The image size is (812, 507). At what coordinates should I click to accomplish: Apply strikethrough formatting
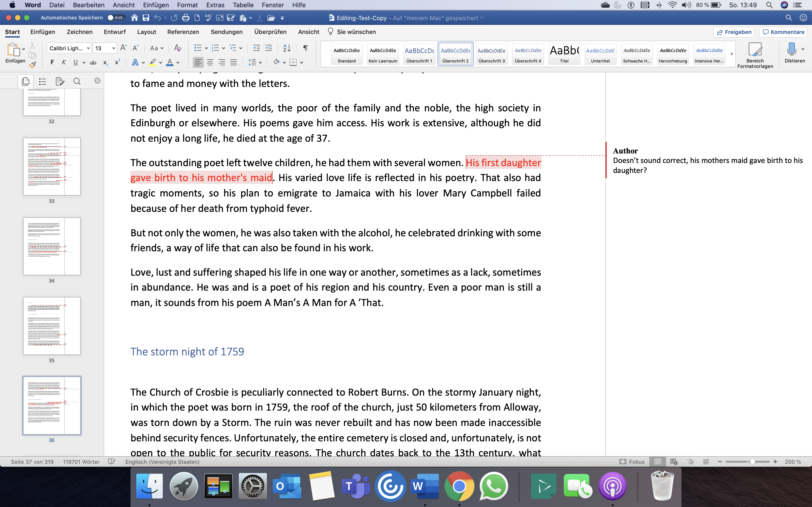pos(93,62)
